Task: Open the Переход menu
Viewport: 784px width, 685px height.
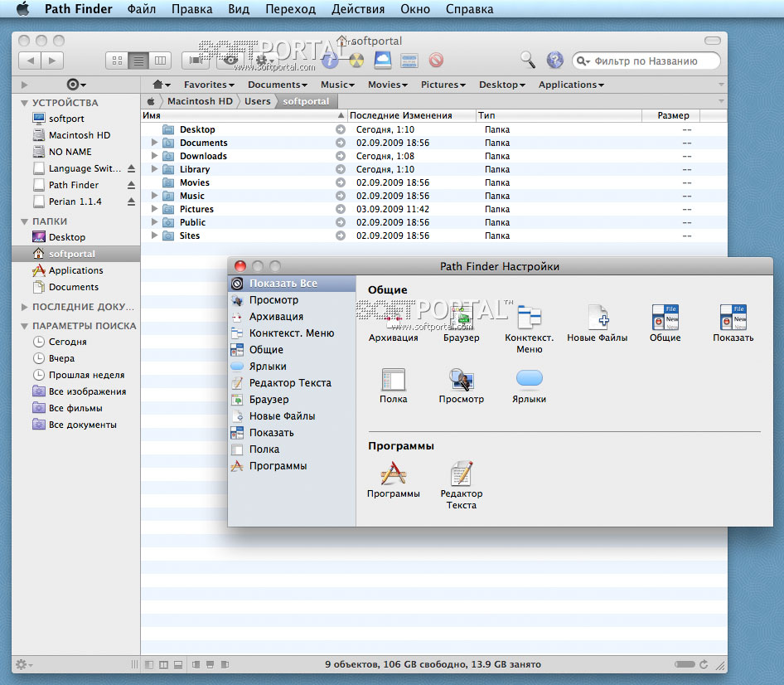Action: pyautogui.click(x=290, y=10)
